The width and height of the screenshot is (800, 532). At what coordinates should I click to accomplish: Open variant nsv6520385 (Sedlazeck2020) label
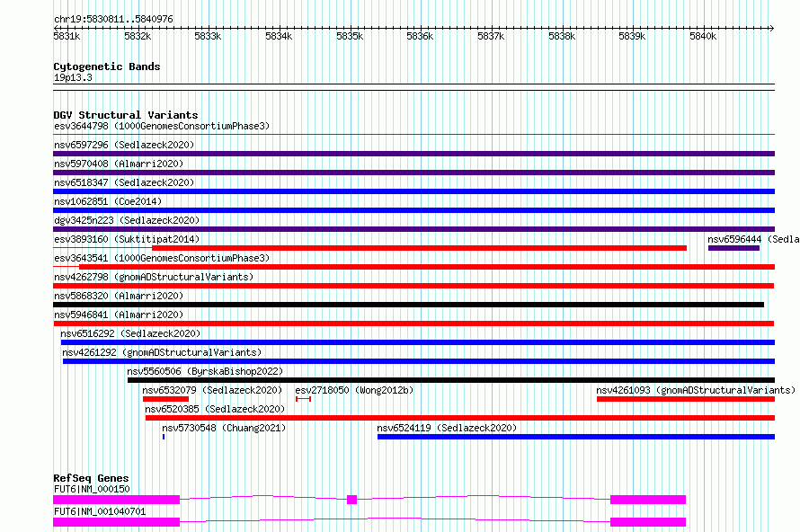click(215, 409)
